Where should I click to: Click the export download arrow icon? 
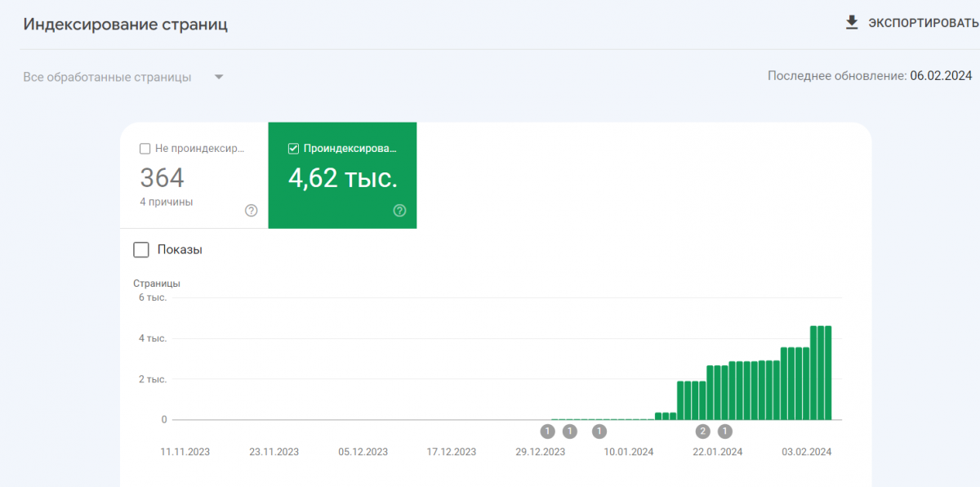tap(852, 23)
